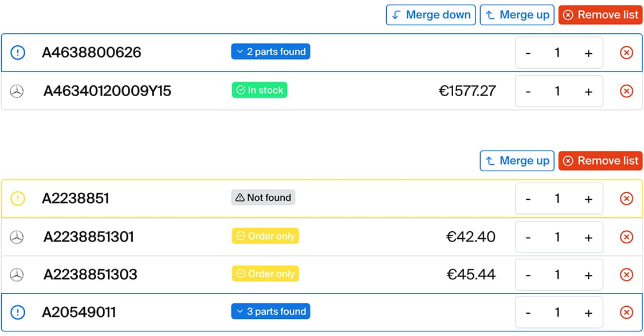
Task: Click the Order only badge for A2238851301
Action: [265, 236]
